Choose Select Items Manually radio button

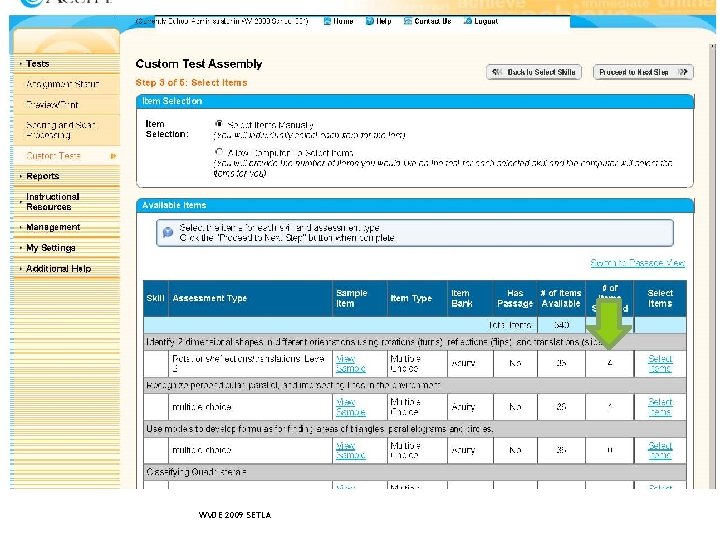219,124
